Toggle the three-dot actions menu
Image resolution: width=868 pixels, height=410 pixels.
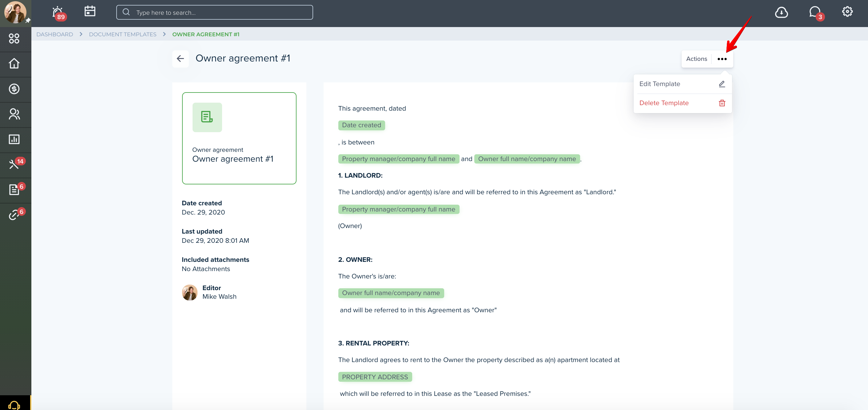(722, 59)
